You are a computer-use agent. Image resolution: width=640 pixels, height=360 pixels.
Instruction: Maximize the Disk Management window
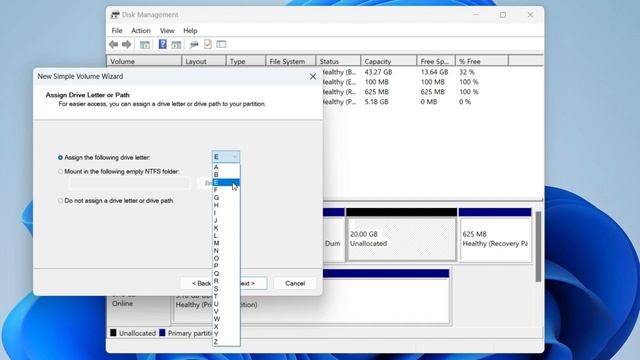(x=503, y=15)
